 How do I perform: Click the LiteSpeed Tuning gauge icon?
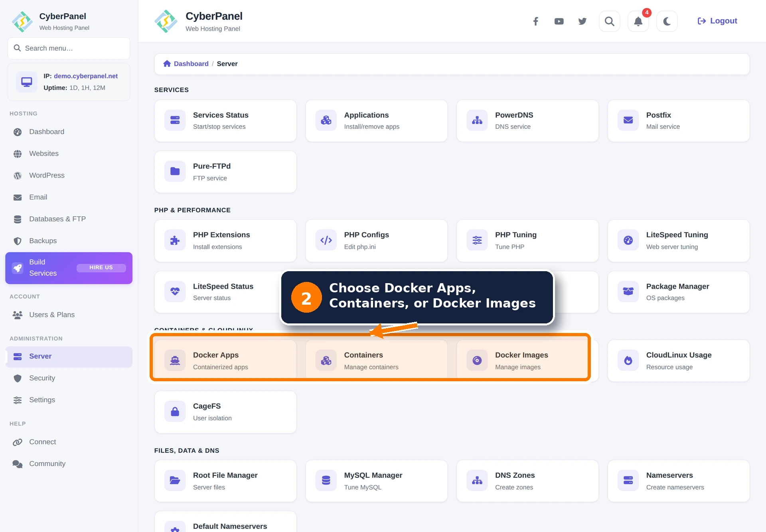[628, 240]
